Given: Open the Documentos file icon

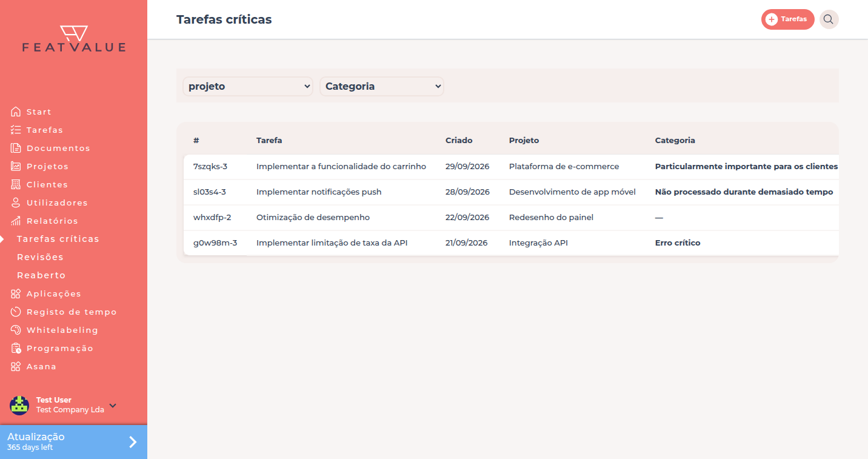Looking at the screenshot, I should point(16,148).
